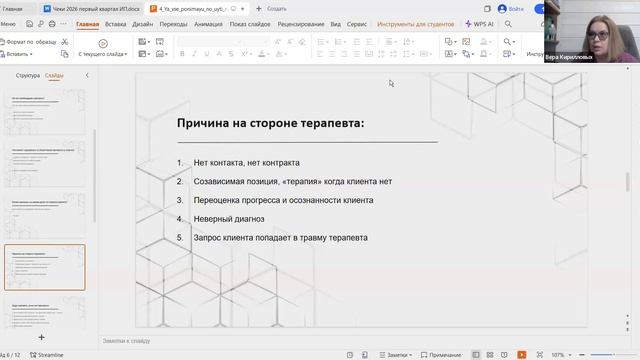Toggle Bold formatting
This screenshot has width=640, height=360.
[x=182, y=54]
